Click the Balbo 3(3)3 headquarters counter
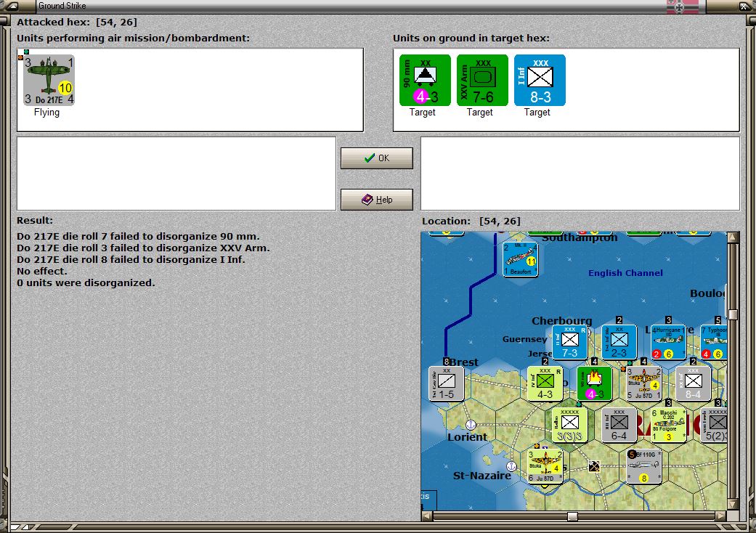This screenshot has width=756, height=533. [x=569, y=425]
